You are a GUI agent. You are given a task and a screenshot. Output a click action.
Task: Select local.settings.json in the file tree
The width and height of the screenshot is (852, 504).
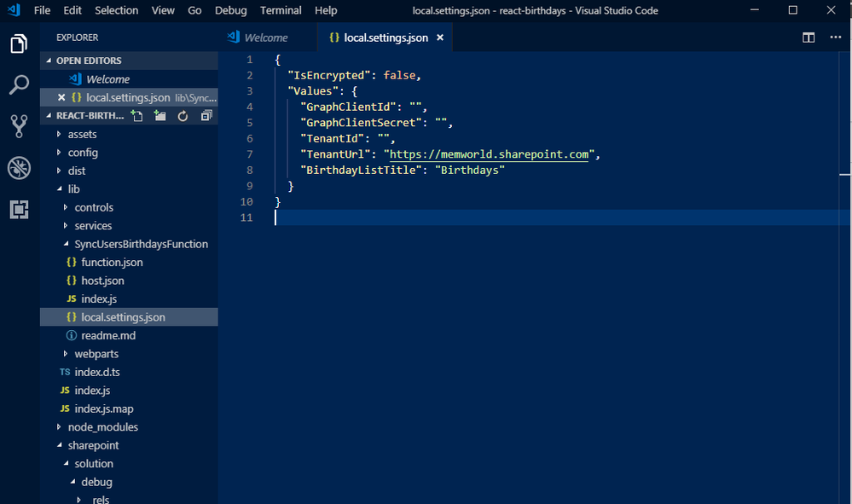pyautogui.click(x=130, y=317)
